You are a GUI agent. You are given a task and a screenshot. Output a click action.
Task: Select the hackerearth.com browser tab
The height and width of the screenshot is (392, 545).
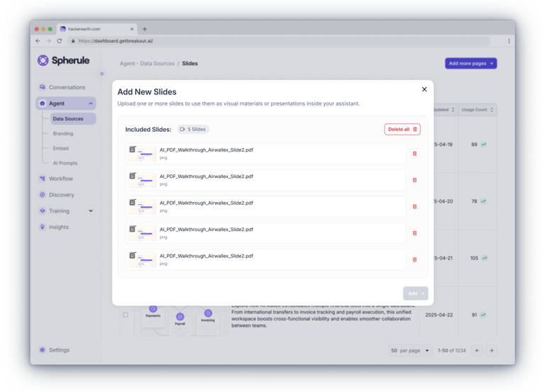coord(97,29)
